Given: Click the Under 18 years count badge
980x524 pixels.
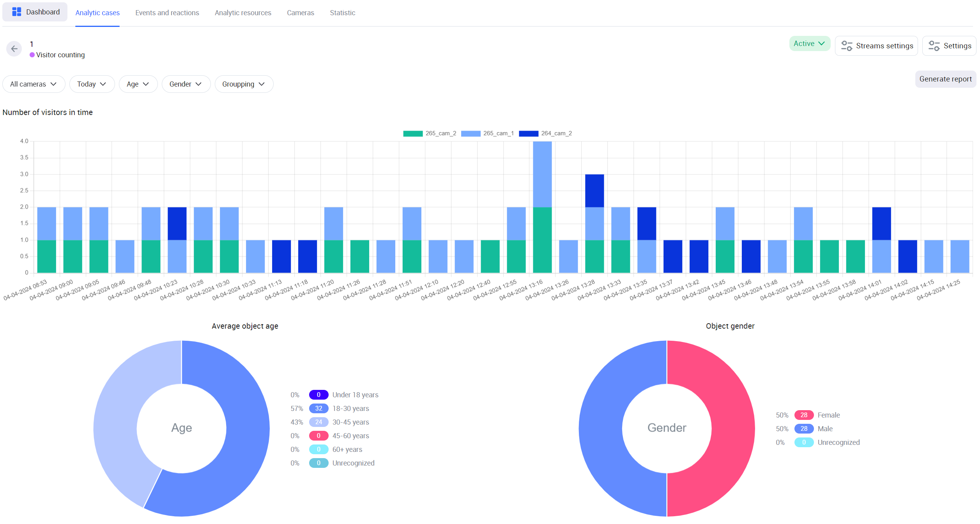Looking at the screenshot, I should (x=318, y=395).
